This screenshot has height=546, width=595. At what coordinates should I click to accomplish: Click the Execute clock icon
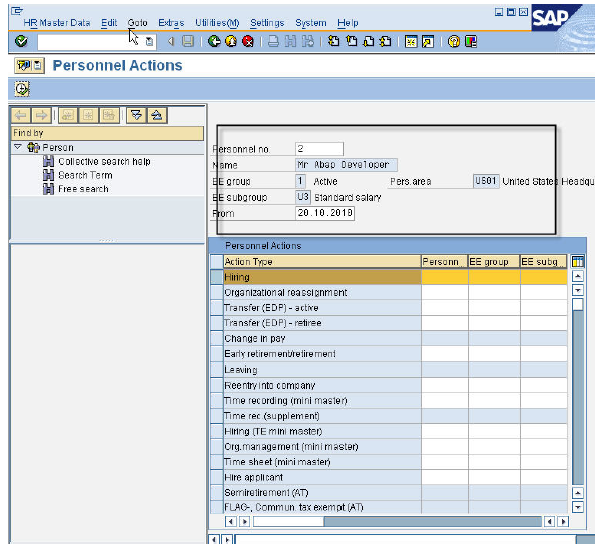22,89
